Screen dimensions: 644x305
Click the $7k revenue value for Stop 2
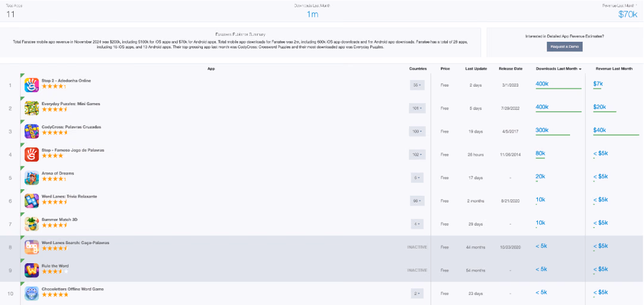[x=598, y=84]
